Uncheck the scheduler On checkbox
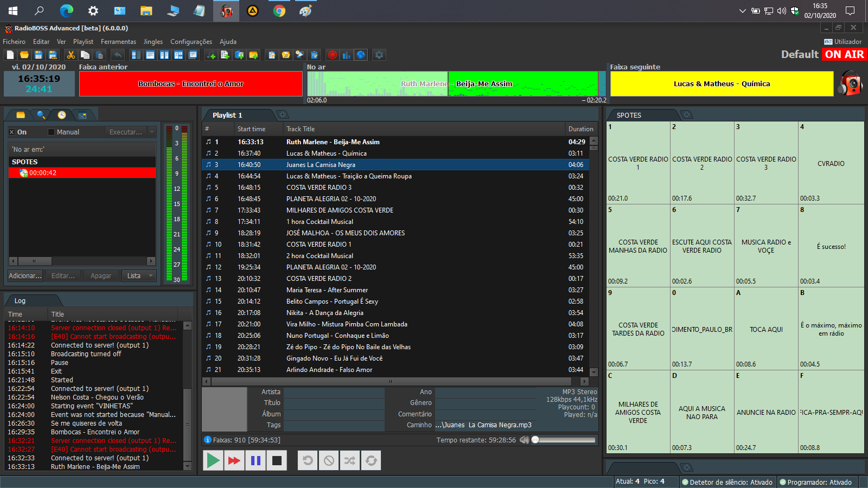868x488 pixels. click(11, 132)
